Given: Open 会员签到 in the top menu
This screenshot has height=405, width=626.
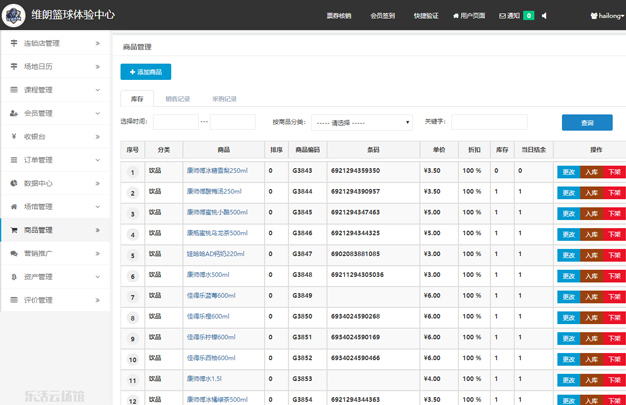Looking at the screenshot, I should coord(382,16).
